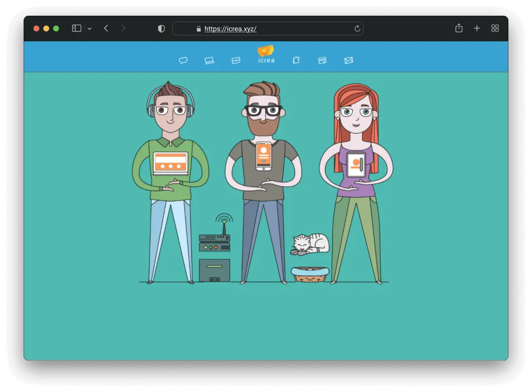
Task: Open the sidebar options chevron dropdown
Action: point(89,28)
